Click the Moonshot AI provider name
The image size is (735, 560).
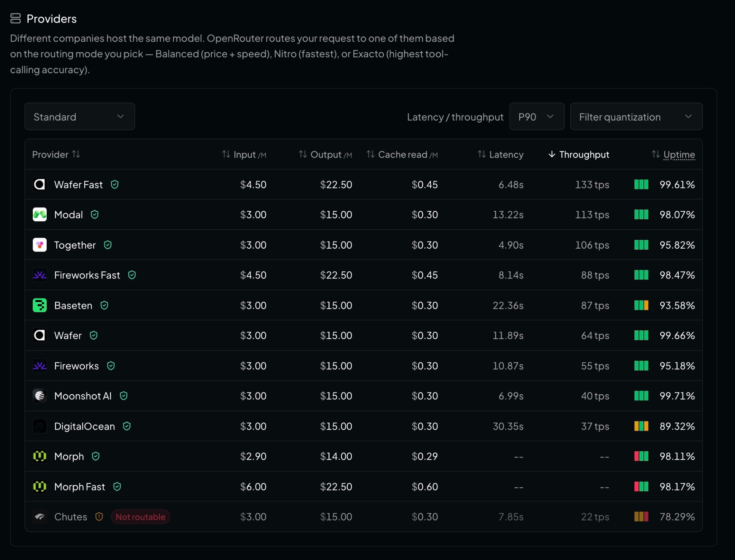83,396
